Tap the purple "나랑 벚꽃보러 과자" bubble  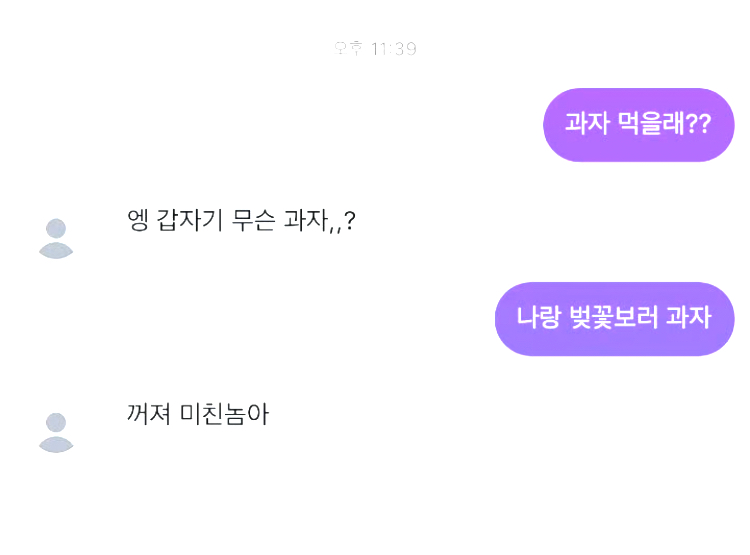click(614, 319)
